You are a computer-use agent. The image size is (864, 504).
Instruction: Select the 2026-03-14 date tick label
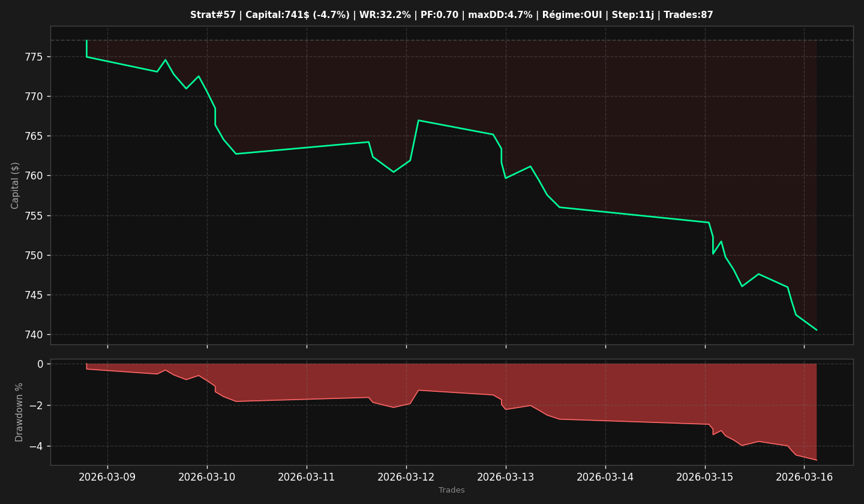[605, 477]
